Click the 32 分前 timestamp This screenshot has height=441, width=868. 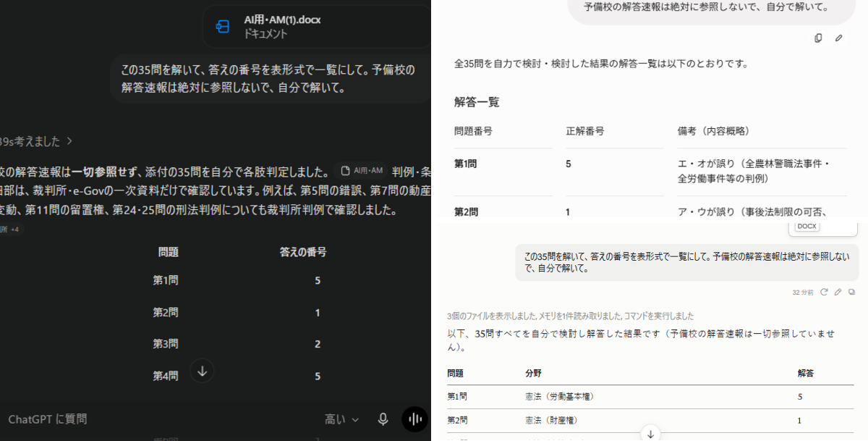(x=803, y=292)
